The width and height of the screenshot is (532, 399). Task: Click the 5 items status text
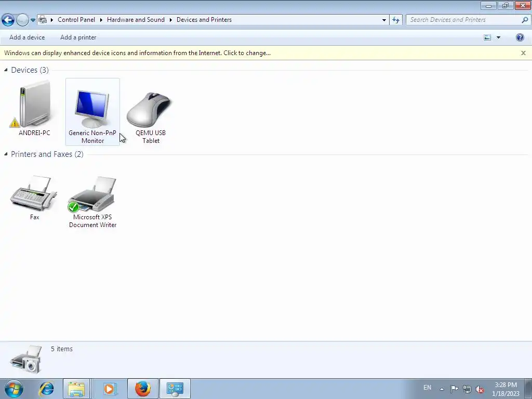tap(62, 349)
